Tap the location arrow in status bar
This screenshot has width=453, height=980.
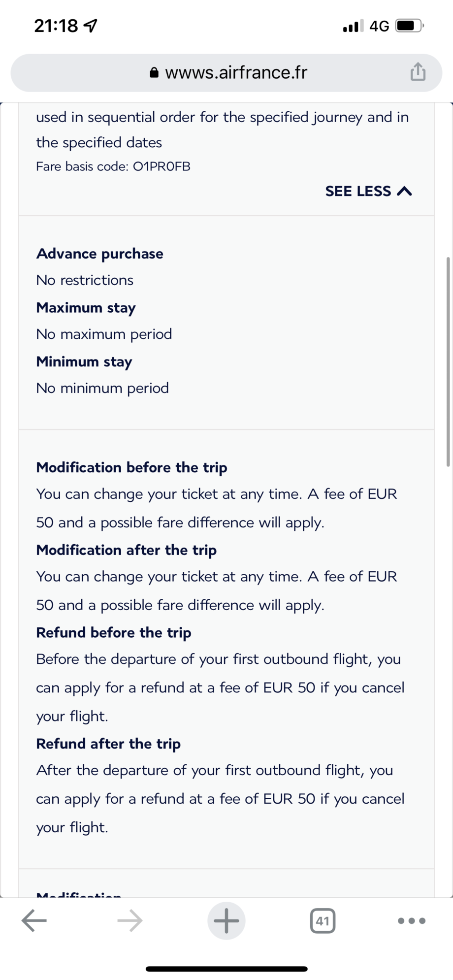point(91,26)
